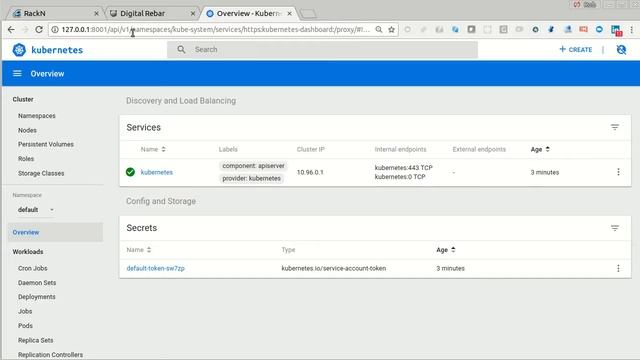Sort Services by Name
This screenshot has width=640, height=360.
pos(153,149)
